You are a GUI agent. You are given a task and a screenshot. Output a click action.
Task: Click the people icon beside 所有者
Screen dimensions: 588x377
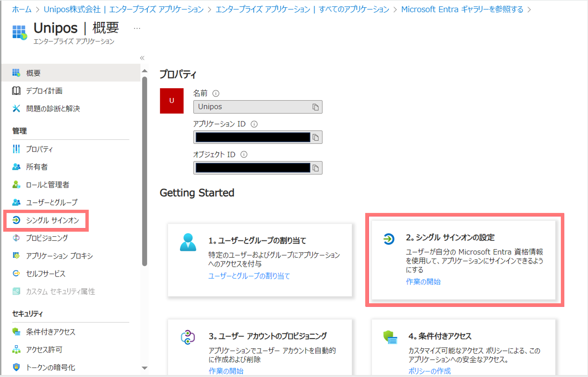point(16,167)
